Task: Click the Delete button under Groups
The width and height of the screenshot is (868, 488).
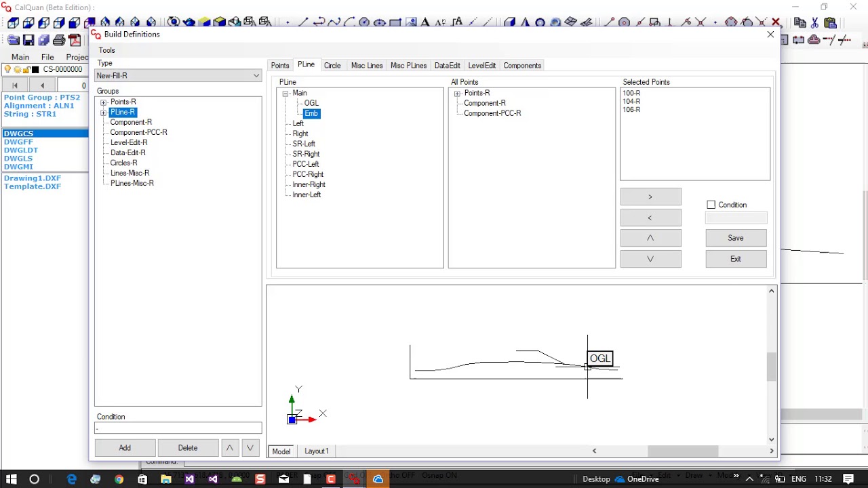Action: click(188, 448)
